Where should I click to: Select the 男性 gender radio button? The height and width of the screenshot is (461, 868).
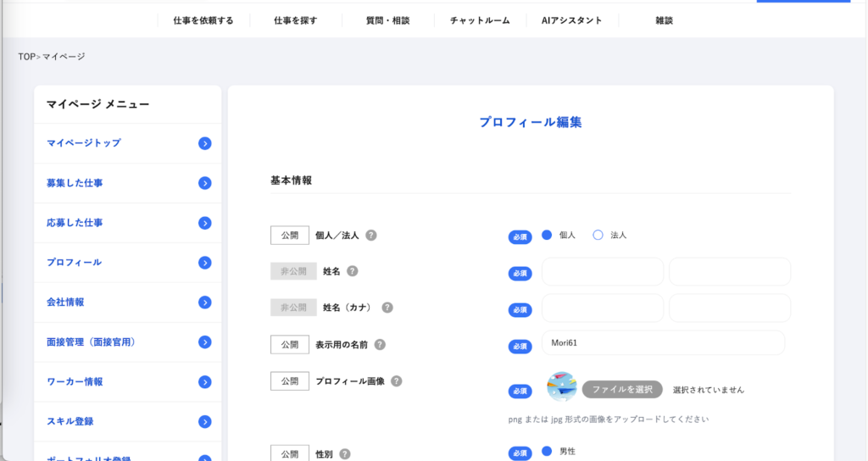point(547,451)
